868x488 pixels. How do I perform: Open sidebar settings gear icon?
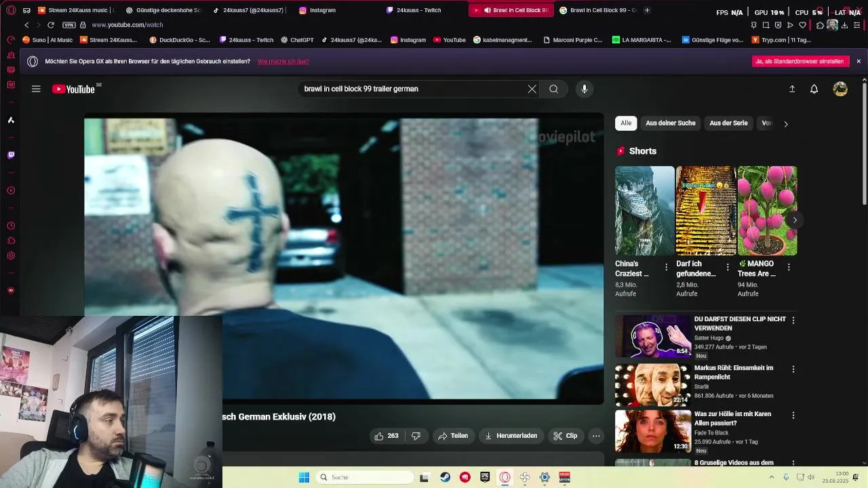pos(11,256)
